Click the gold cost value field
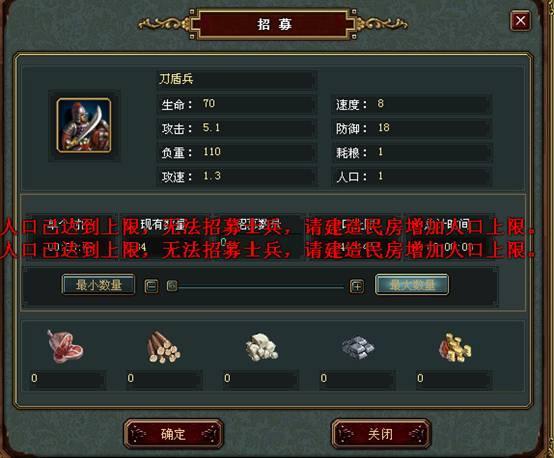Screen dimensions: 554x458 pyautogui.click(x=454, y=379)
